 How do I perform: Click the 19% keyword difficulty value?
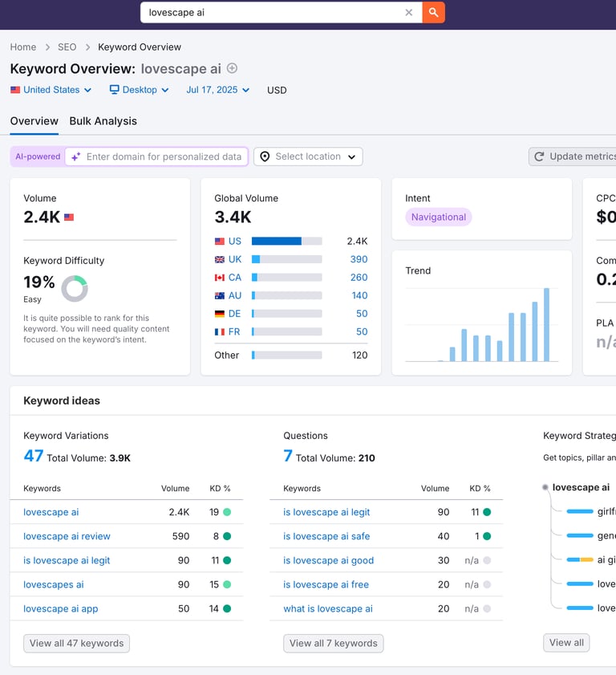(39, 283)
